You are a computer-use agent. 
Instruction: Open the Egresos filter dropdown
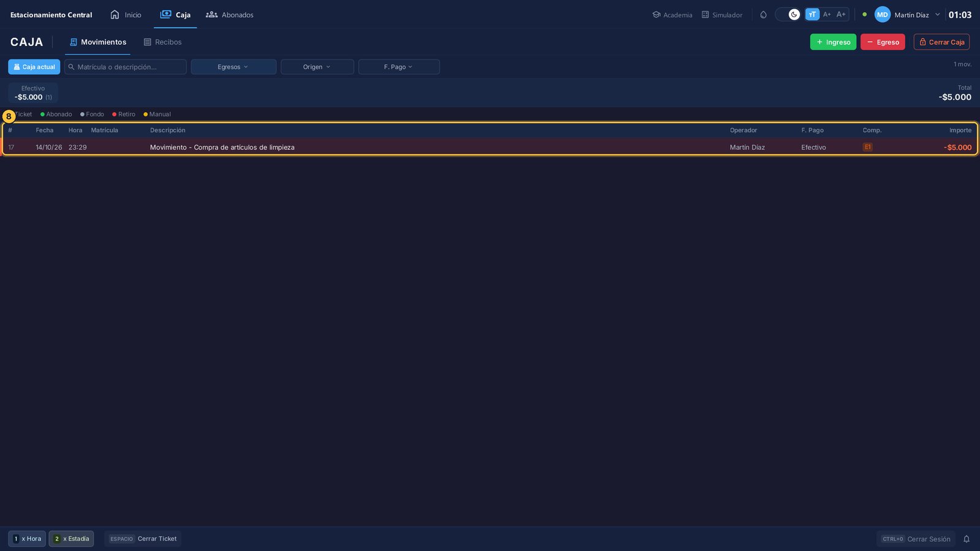pos(233,67)
